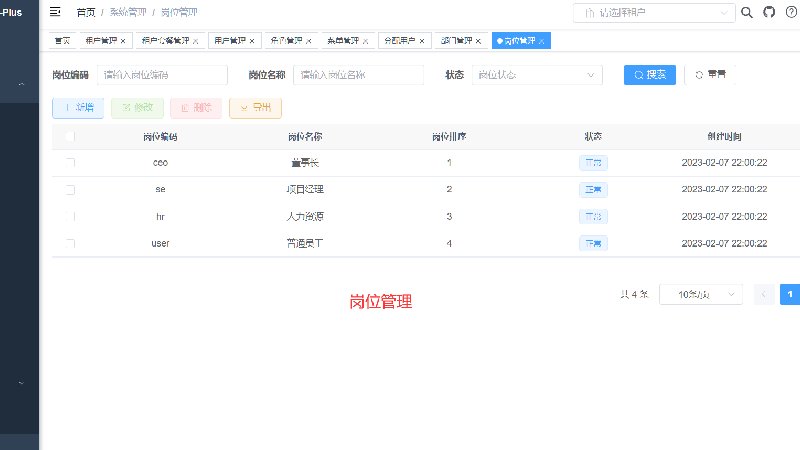Click the 岗位编码 cell 'user'
Image resolution: width=800 pixels, height=450 pixels.
pyautogui.click(x=160, y=244)
